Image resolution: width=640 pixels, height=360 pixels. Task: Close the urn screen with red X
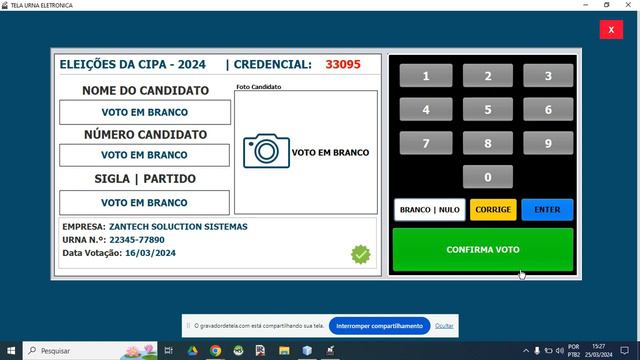(x=611, y=30)
